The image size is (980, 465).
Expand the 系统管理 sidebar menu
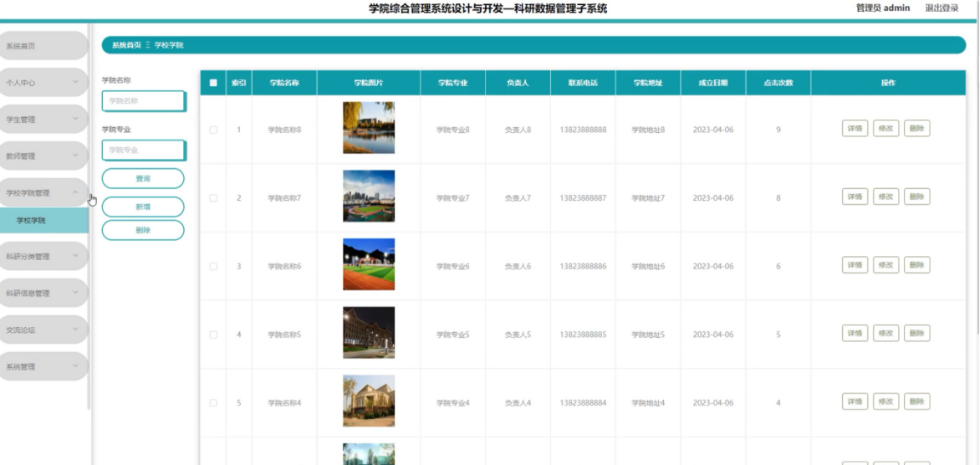(43, 366)
